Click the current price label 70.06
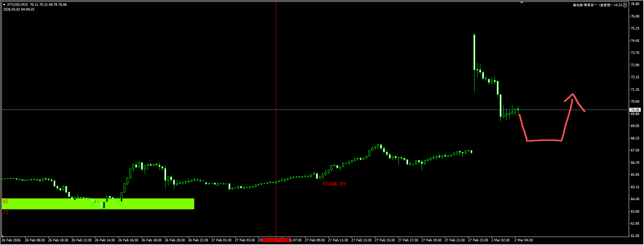644x245 pixels. click(635, 110)
